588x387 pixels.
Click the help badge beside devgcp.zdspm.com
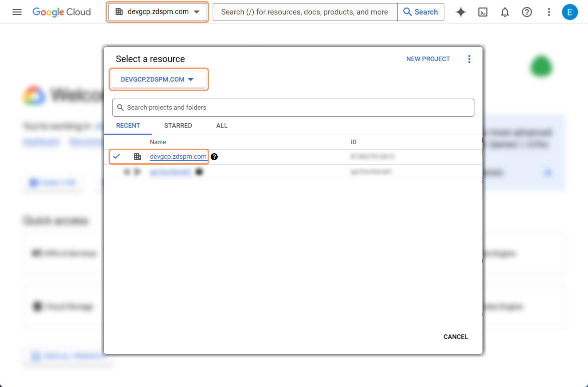coord(214,156)
